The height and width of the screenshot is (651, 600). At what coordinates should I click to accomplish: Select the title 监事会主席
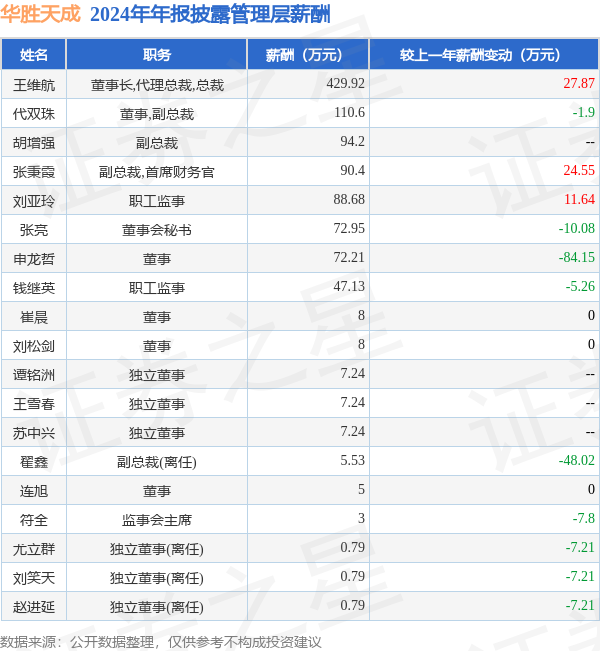(x=157, y=520)
